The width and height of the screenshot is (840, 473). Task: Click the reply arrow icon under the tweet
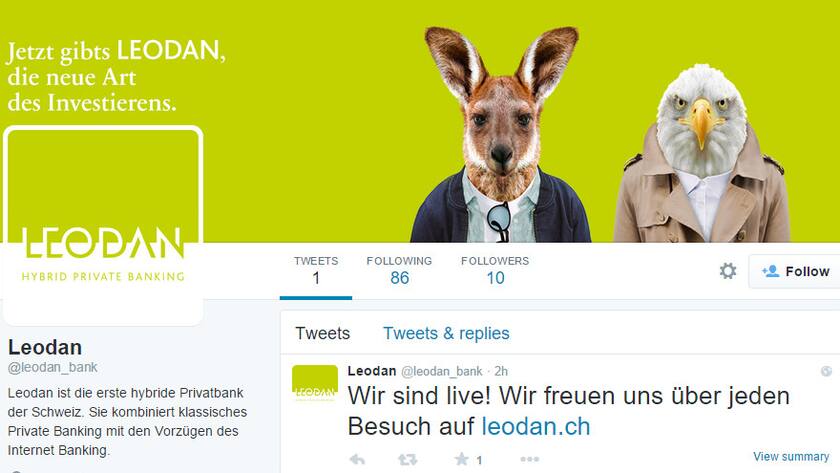tap(357, 460)
